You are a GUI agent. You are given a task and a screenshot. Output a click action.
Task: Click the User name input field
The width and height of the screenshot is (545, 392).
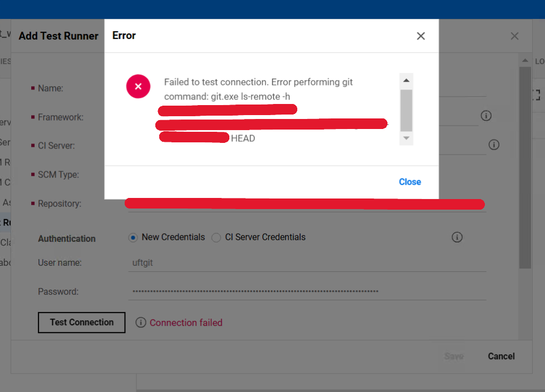307,263
